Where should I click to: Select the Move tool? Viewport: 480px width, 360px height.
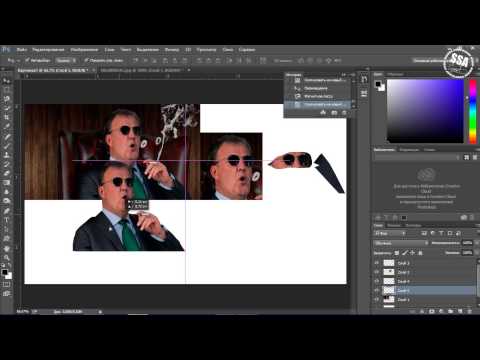(x=6, y=80)
